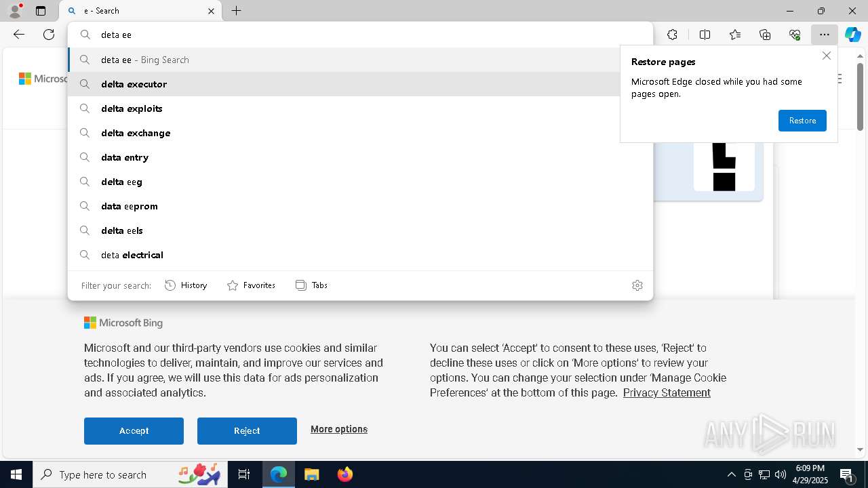
Task: Click the taskbar search box
Action: 132,474
